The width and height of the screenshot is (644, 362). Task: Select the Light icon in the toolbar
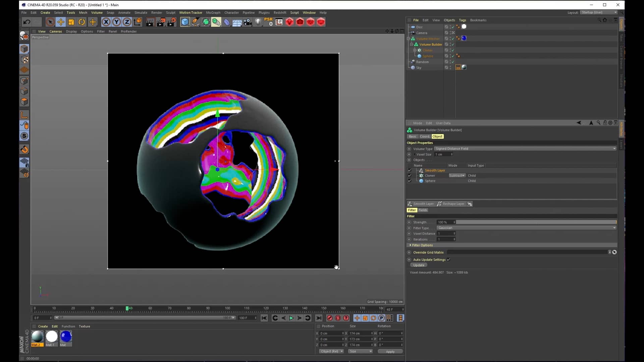point(258,22)
